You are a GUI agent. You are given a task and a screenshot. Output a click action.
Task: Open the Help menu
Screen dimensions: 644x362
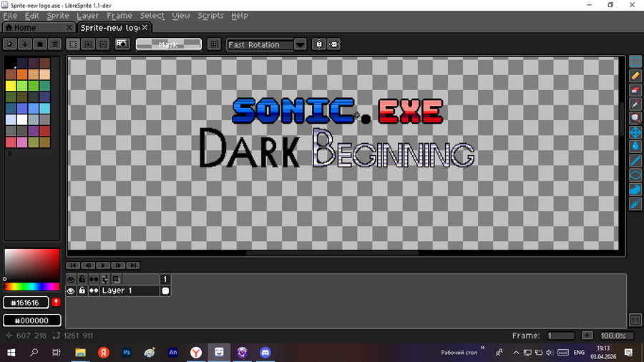(240, 16)
